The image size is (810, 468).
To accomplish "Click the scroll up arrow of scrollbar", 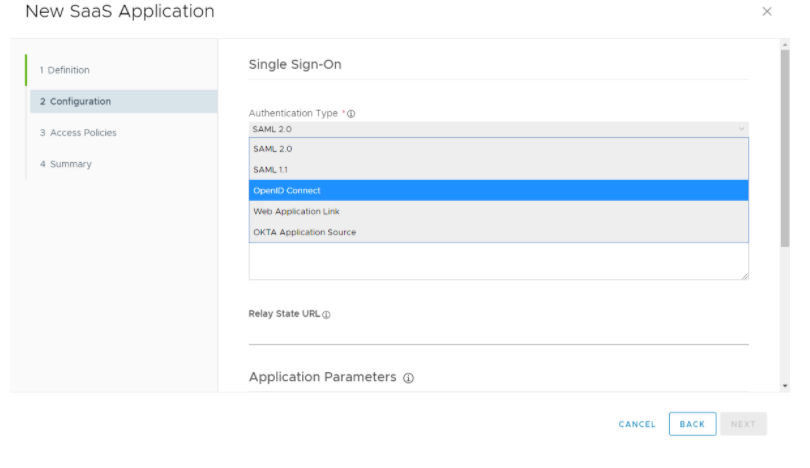I will (785, 45).
